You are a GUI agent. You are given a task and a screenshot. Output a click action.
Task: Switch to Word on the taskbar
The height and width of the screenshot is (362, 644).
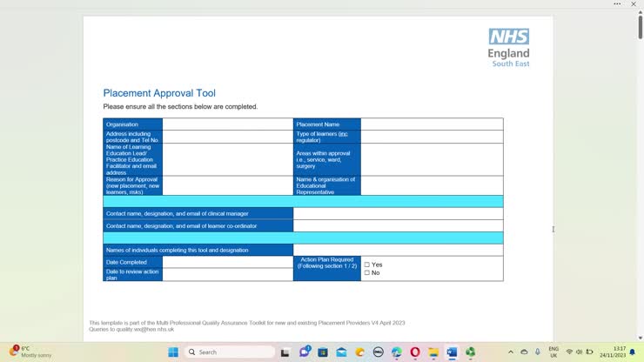coord(452,352)
